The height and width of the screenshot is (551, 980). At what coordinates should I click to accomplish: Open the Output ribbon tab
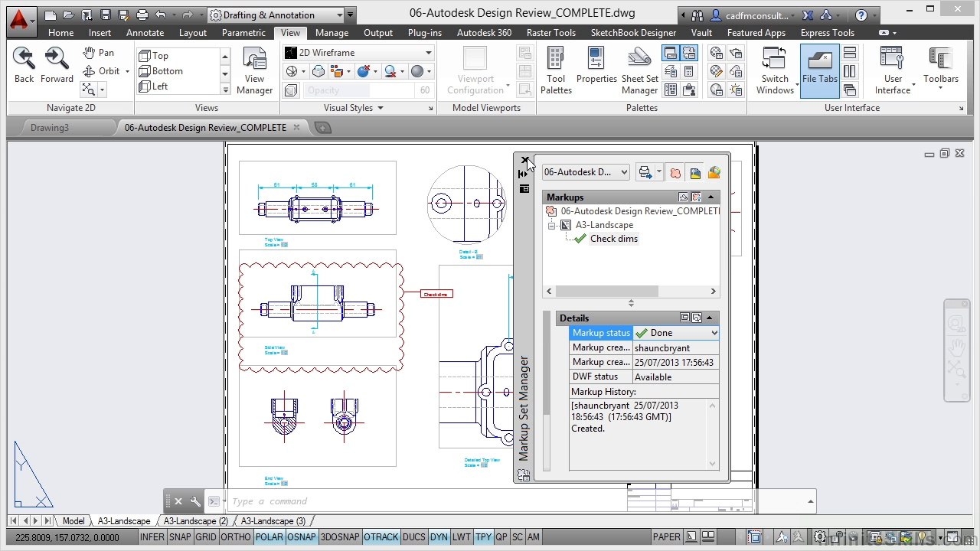tap(378, 33)
